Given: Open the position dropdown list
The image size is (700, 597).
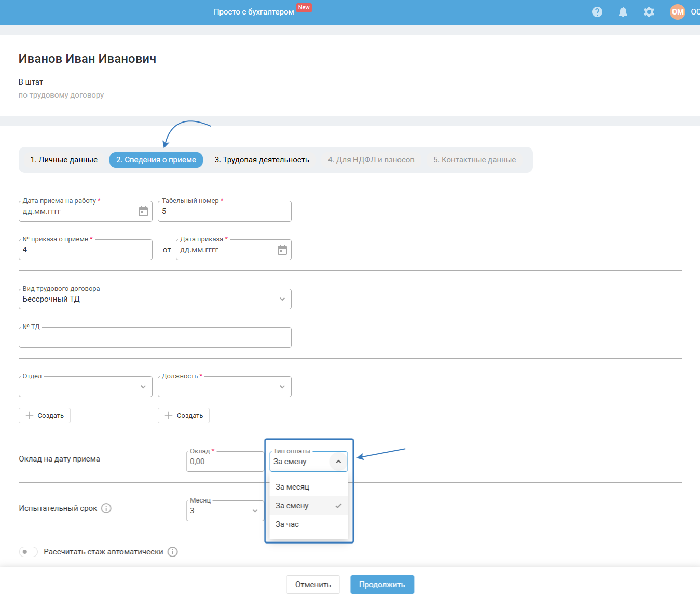Looking at the screenshot, I should click(224, 387).
